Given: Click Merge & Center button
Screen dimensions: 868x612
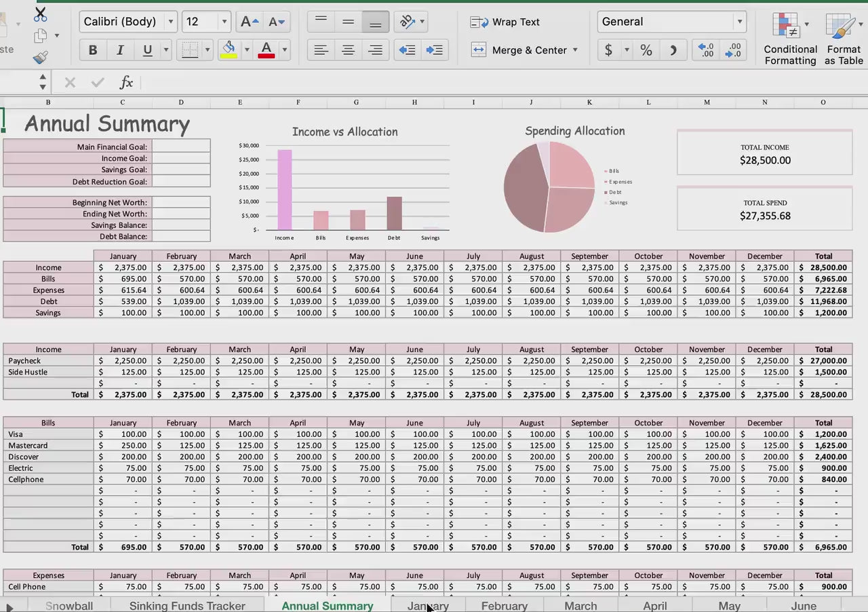Looking at the screenshot, I should [x=519, y=50].
